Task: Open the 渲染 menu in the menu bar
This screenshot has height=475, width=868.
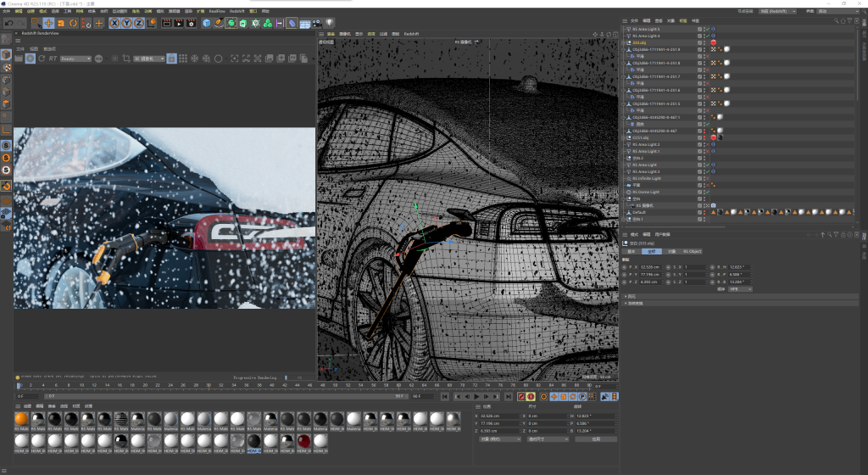Action: [x=188, y=11]
